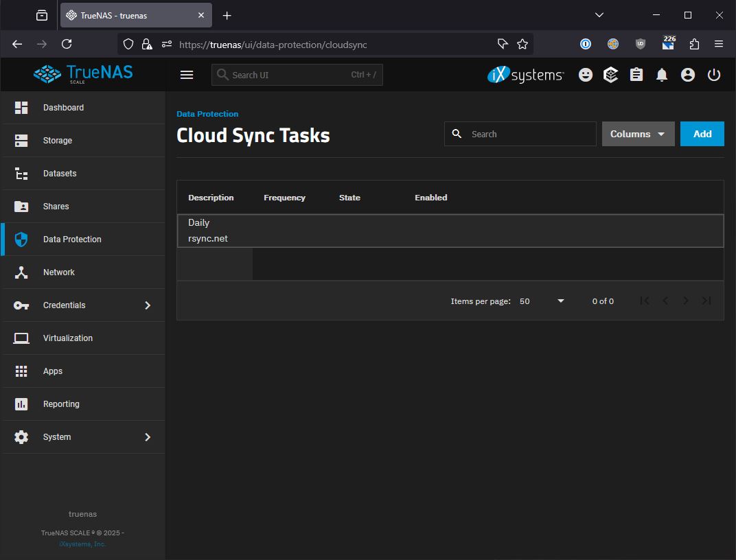Open the Shares menu item
Viewport: 736px width, 560px height.
click(83, 207)
